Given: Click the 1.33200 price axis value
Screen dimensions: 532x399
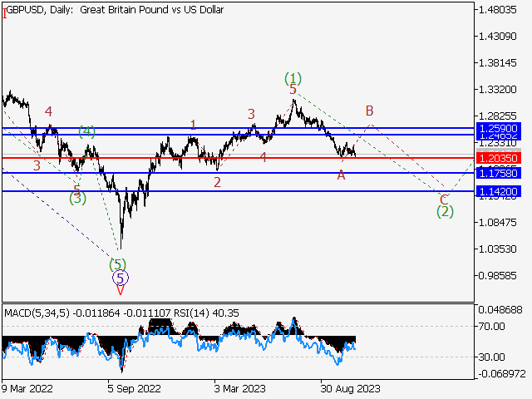Looking at the screenshot, I should click(x=497, y=90).
